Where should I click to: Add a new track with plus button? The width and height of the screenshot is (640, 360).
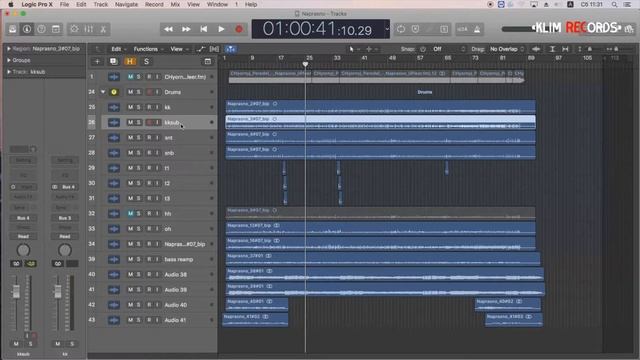click(x=97, y=62)
